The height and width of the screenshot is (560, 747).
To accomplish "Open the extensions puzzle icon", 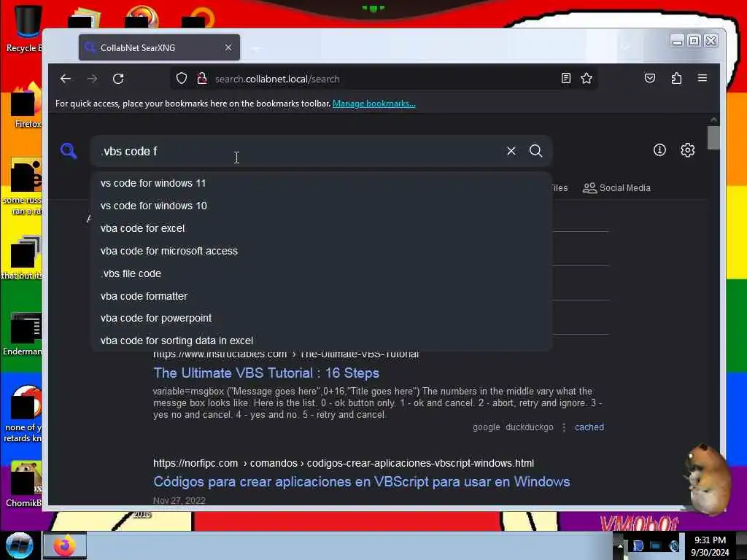I will pos(676,79).
